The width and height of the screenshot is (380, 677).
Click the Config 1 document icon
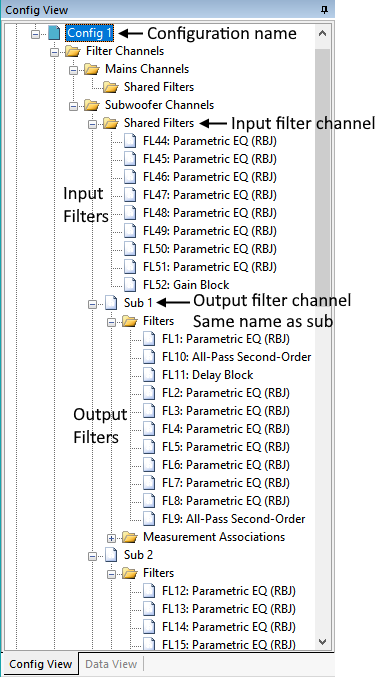54,33
